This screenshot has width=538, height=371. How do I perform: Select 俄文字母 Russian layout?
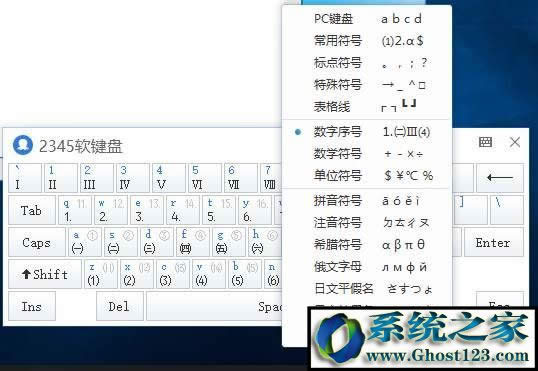click(366, 267)
